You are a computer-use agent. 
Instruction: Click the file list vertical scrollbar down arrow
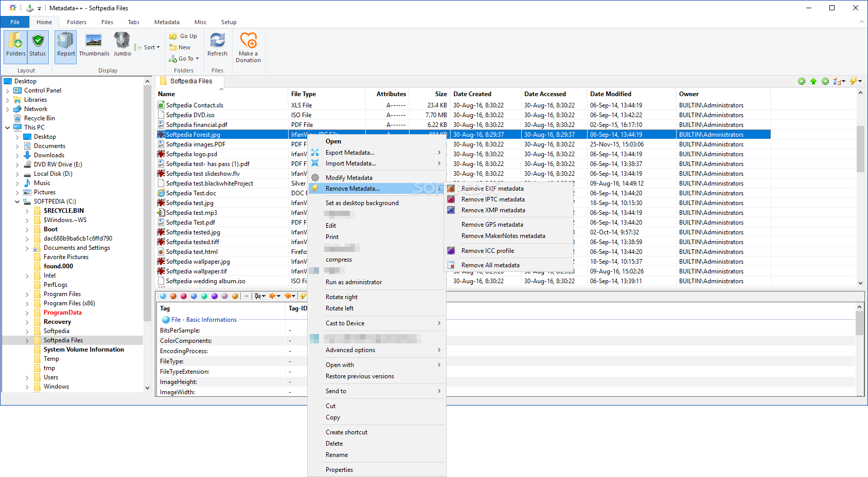[860, 283]
